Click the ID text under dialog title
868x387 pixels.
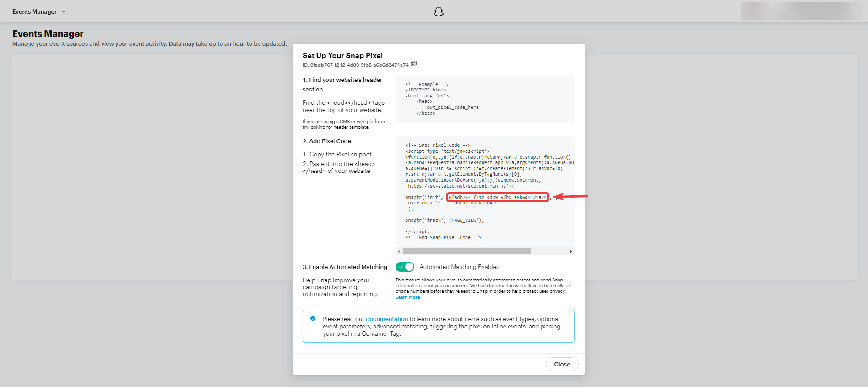pyautogui.click(x=355, y=65)
